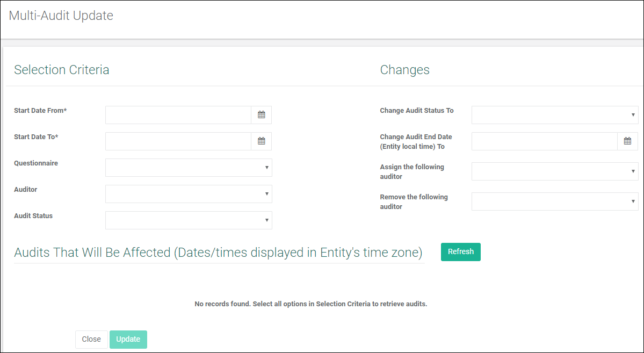Open the Start Date To calendar picker
This screenshot has width=644, height=353.
261,141
